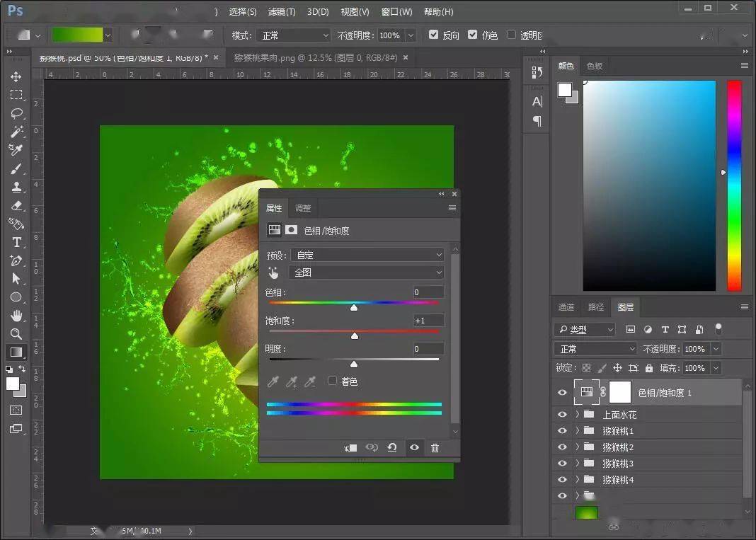Select the Zoom tool

pos(16,334)
